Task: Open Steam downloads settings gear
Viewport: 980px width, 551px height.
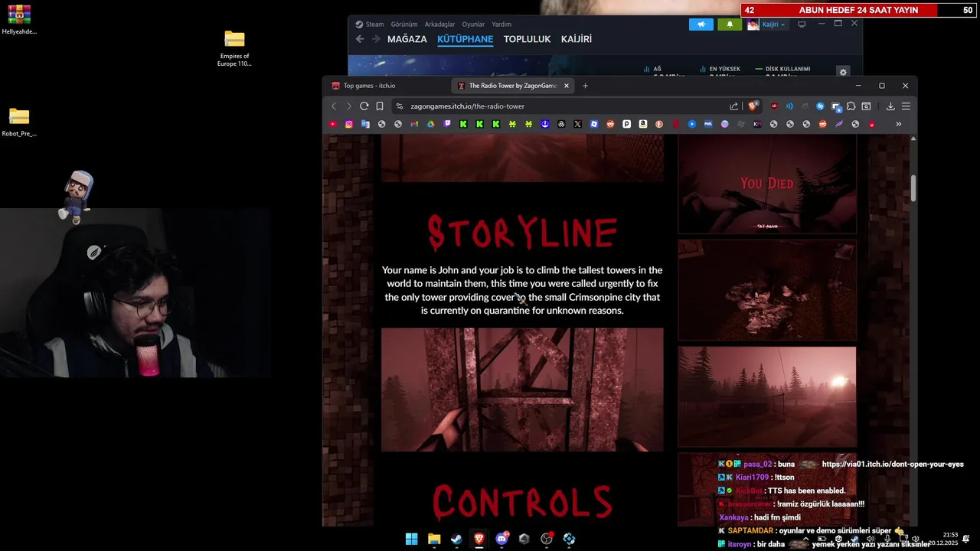Action: click(843, 72)
